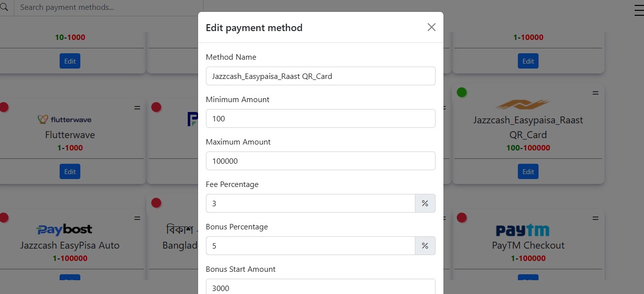The image size is (644, 294).
Task: Click the PayTM Checkout name text
Action: coord(528,245)
